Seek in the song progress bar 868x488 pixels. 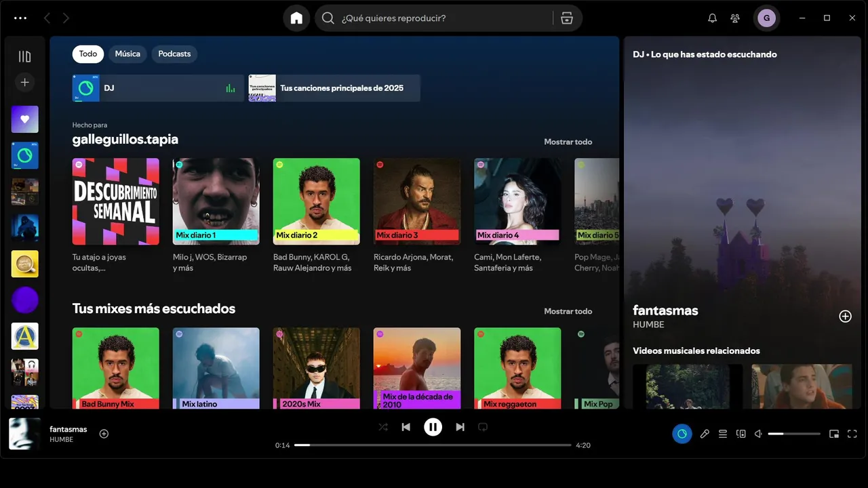click(x=433, y=445)
